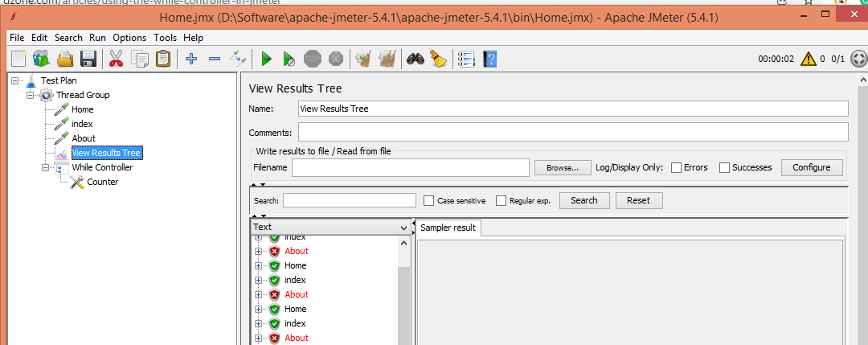The image size is (868, 345).
Task: Click the 0/1 active threads counter
Action: point(838,59)
